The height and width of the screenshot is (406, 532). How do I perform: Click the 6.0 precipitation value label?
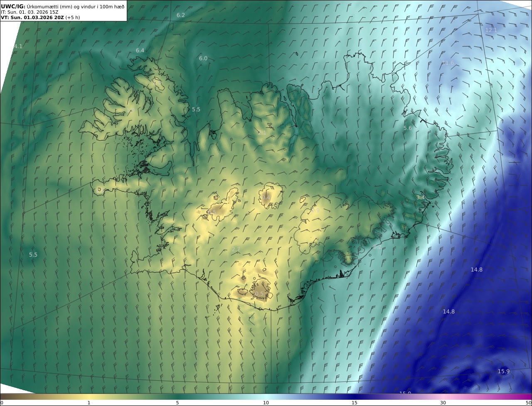pos(203,59)
